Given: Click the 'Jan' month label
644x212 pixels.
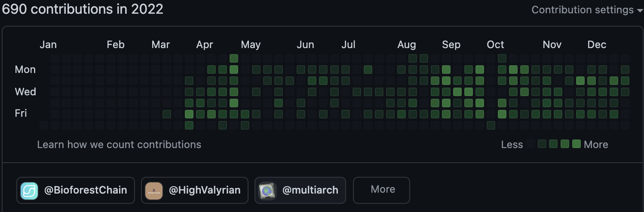Looking at the screenshot, I should pyautogui.click(x=48, y=45).
